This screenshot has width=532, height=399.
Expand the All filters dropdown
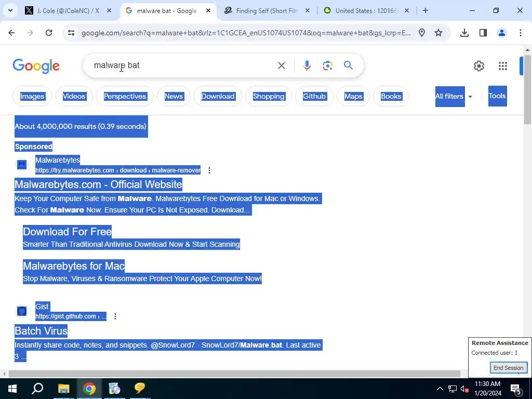click(x=454, y=96)
